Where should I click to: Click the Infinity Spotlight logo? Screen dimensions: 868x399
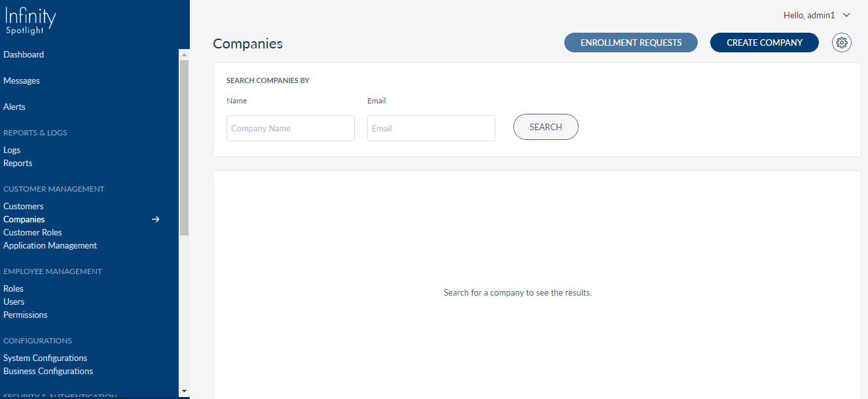30,22
